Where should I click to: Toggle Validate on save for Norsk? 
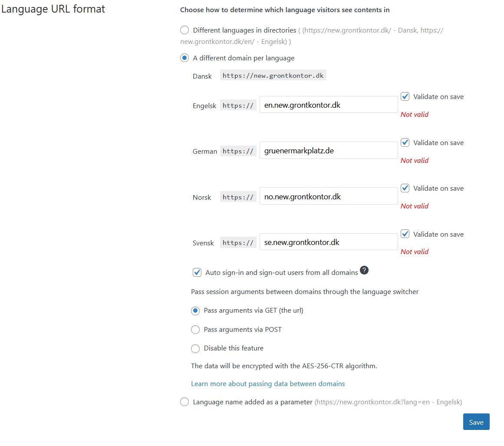(x=405, y=188)
